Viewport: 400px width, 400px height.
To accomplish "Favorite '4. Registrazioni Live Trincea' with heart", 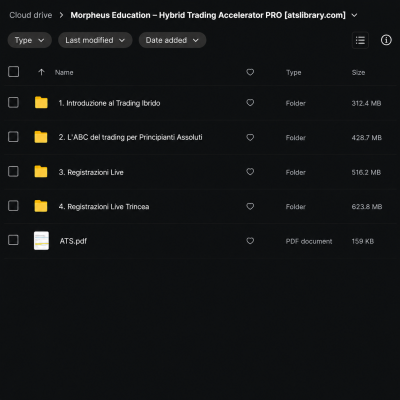I will (x=250, y=206).
